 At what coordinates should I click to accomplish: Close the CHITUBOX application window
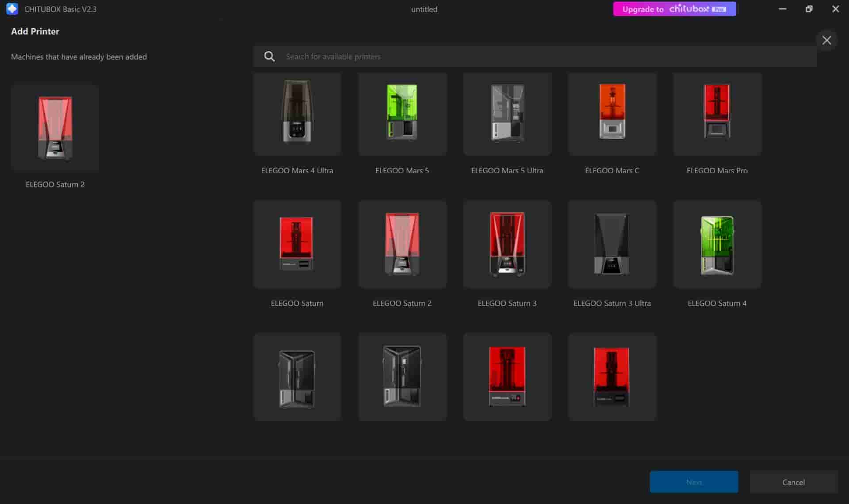tap(835, 9)
